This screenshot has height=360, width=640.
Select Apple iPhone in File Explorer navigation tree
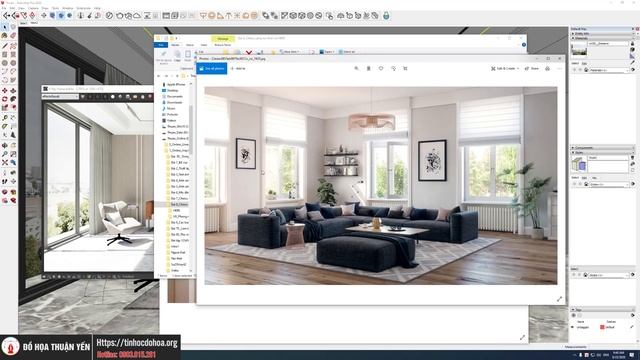click(176, 84)
